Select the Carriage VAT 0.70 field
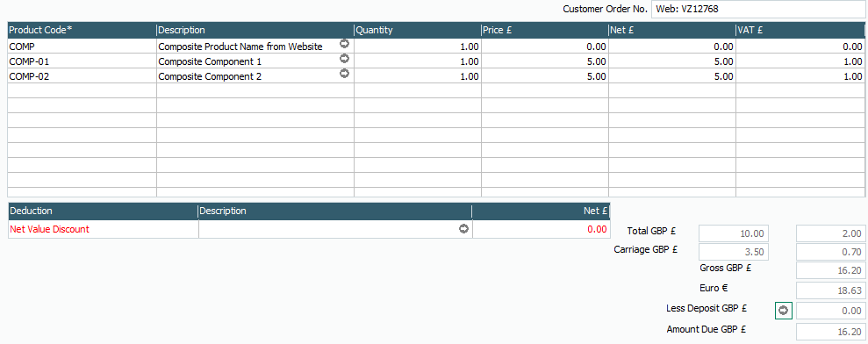 (831, 252)
